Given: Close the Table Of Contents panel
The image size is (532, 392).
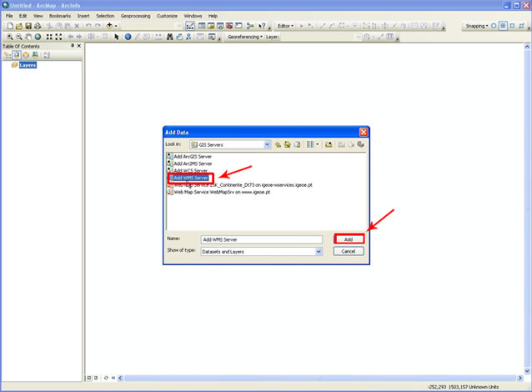Looking at the screenshot, I should 79,46.
